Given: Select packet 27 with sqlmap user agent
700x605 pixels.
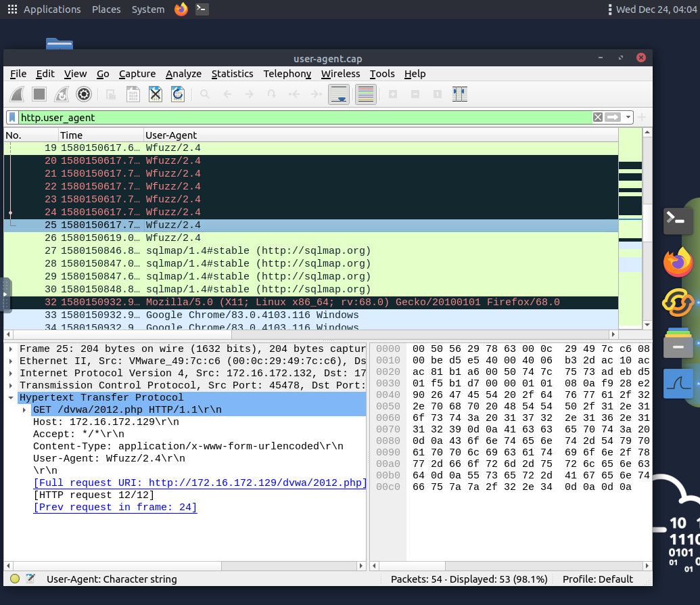Looking at the screenshot, I should (x=311, y=250).
